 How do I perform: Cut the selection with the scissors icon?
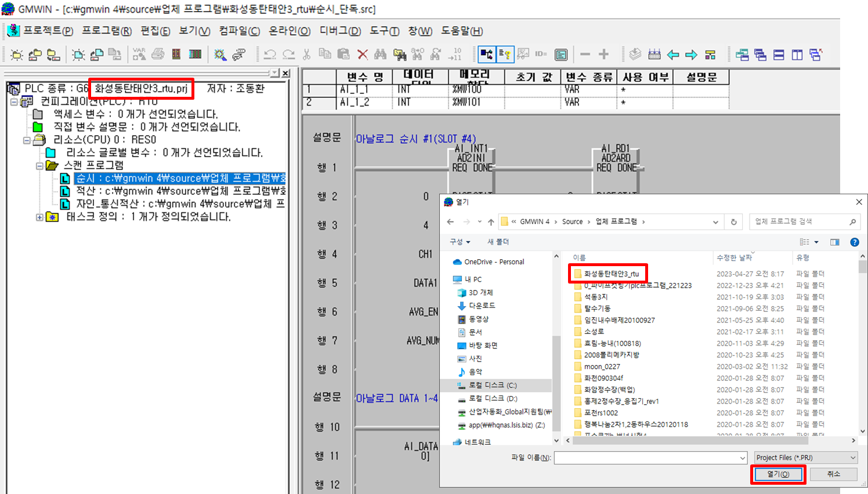(x=306, y=54)
